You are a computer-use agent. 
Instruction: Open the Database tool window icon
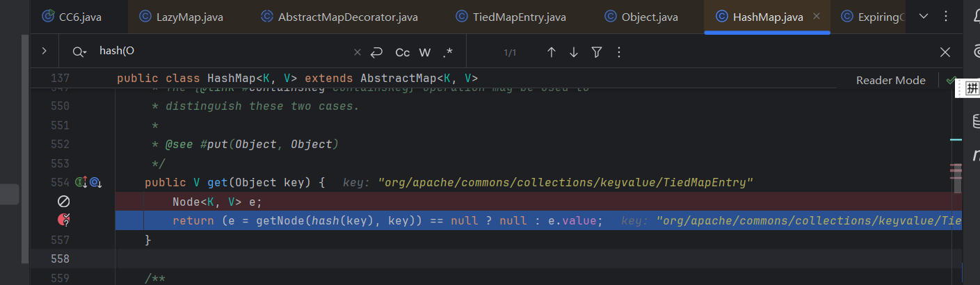pos(975,121)
